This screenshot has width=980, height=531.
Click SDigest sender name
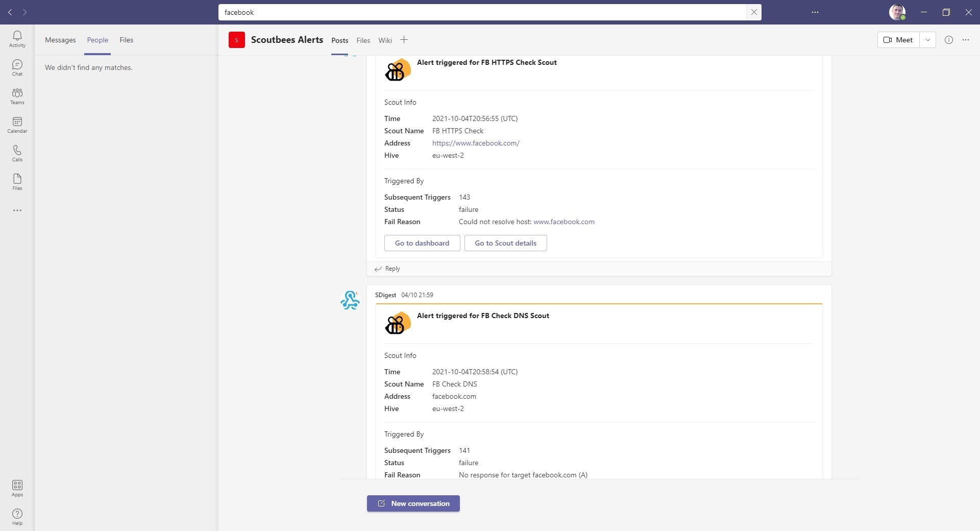(385, 295)
